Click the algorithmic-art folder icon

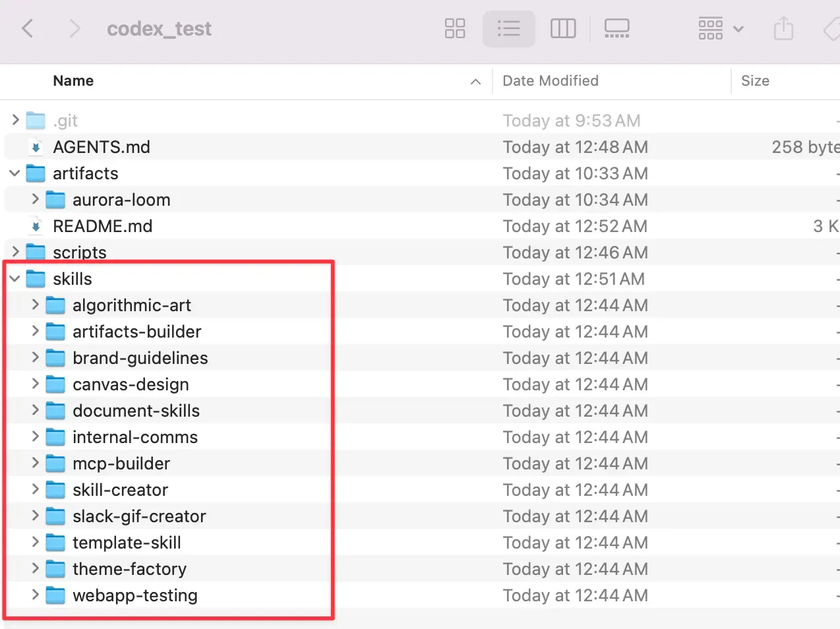(x=55, y=305)
